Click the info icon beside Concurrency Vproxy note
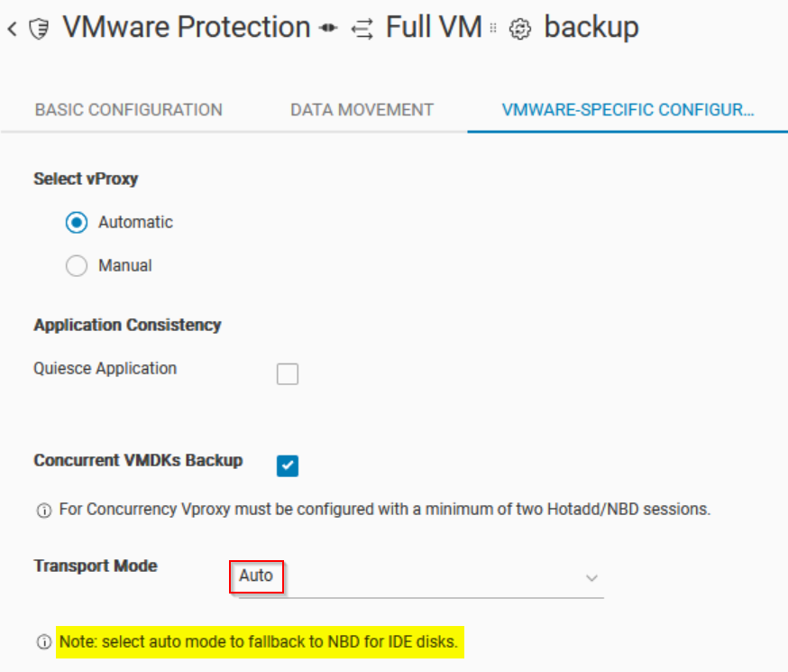The height and width of the screenshot is (672, 788). (x=43, y=511)
